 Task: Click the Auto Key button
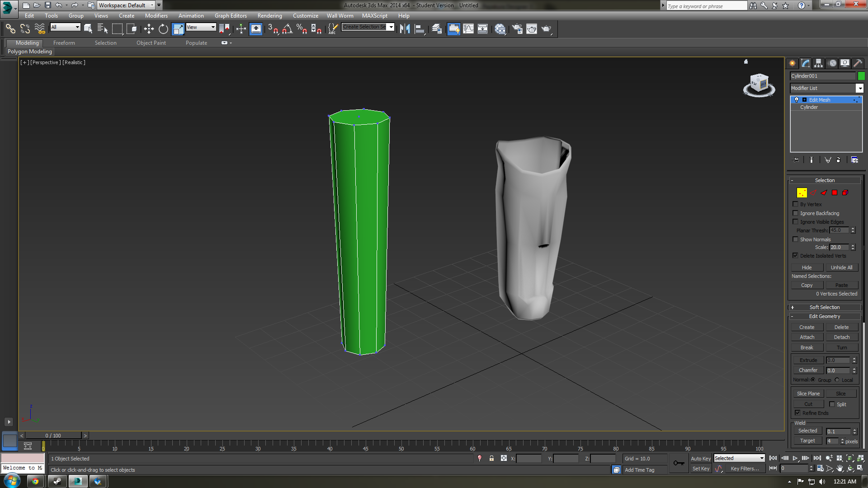click(701, 458)
